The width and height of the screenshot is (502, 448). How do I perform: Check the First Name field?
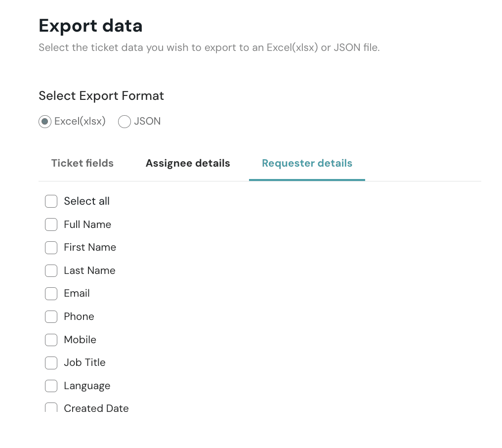coord(51,247)
